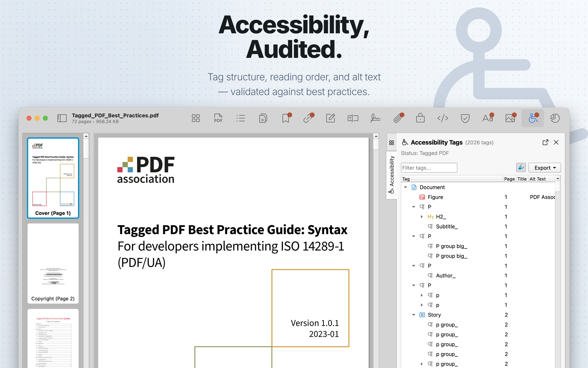
Task: Select the Story tag row
Action: (478, 315)
